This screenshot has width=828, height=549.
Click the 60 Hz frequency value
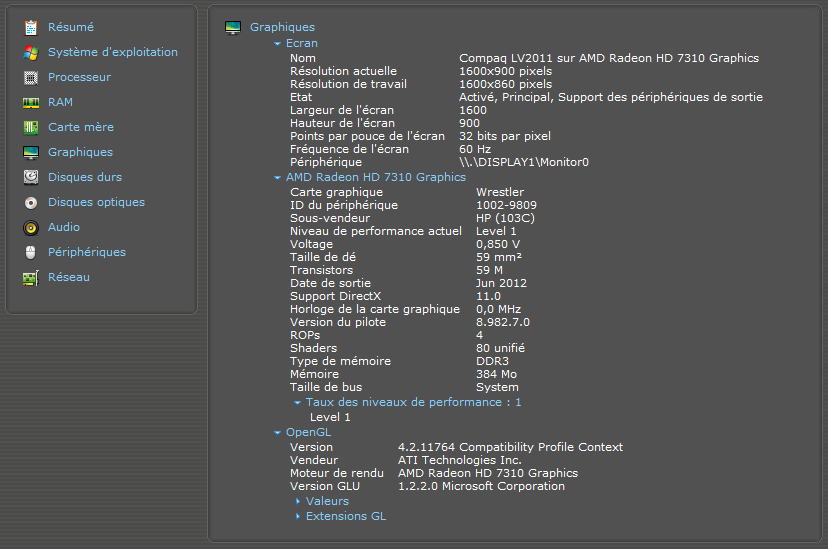pos(475,149)
